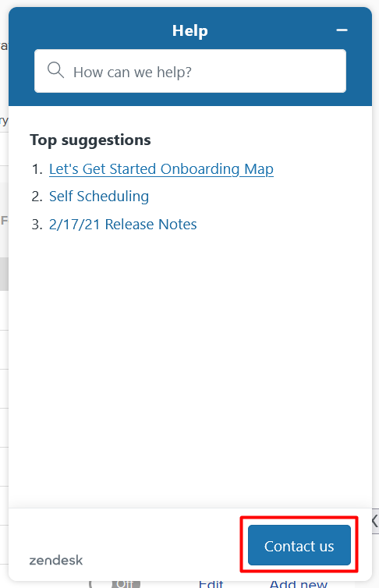Select the third suggestion's number marker
This screenshot has height=588, width=379.
coord(37,225)
